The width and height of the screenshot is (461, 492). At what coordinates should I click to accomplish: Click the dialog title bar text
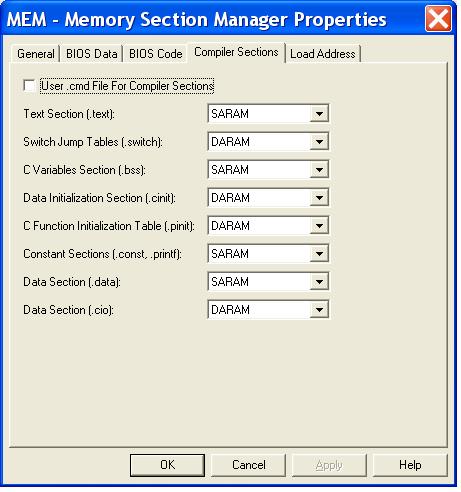click(x=197, y=19)
